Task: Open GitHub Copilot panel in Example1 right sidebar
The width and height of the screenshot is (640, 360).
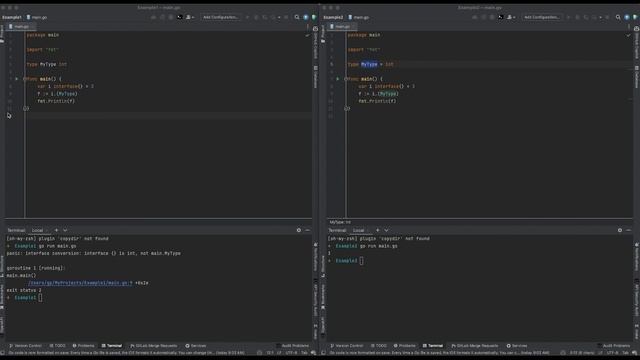Action: [316, 43]
